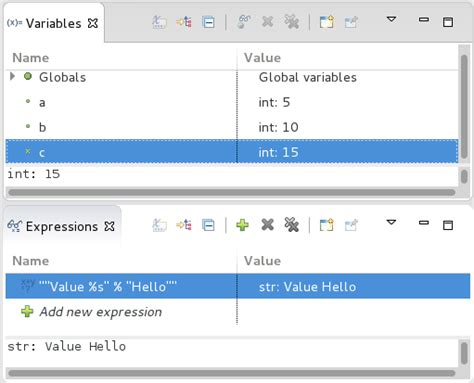Select variable c row
The height and width of the screenshot is (383, 474).
click(232, 152)
